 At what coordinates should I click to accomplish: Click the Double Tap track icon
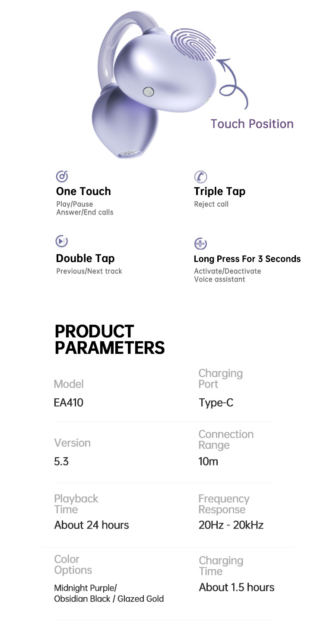click(x=62, y=241)
